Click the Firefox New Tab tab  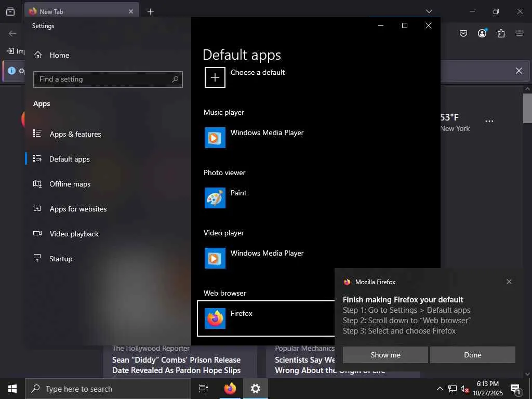[82, 11]
